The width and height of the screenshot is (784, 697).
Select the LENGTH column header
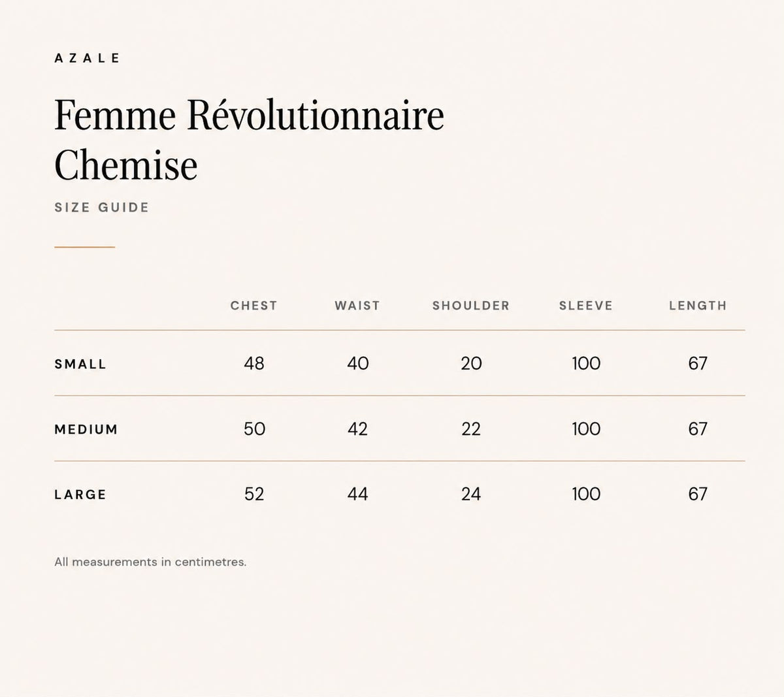click(x=698, y=306)
